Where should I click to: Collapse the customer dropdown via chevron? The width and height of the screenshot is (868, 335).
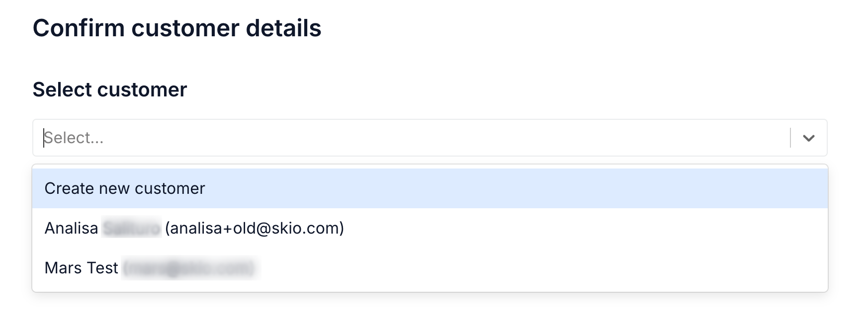tap(809, 138)
